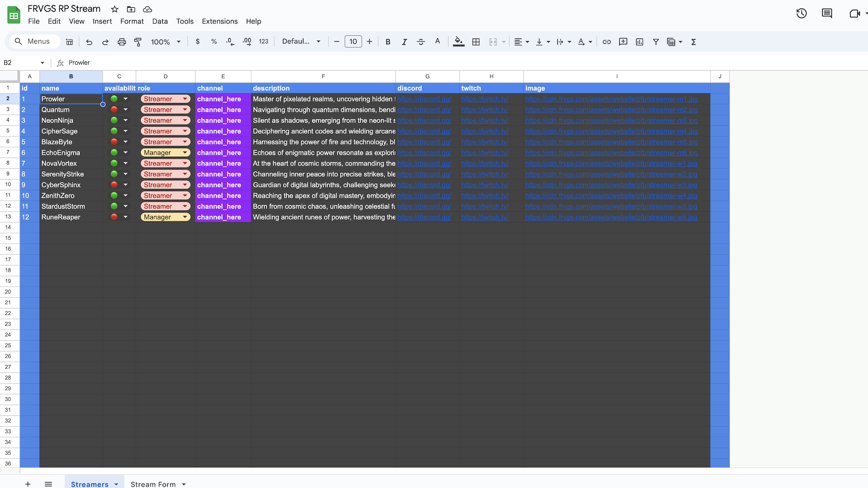
Task: Click the create filter funnel icon
Action: 656,42
